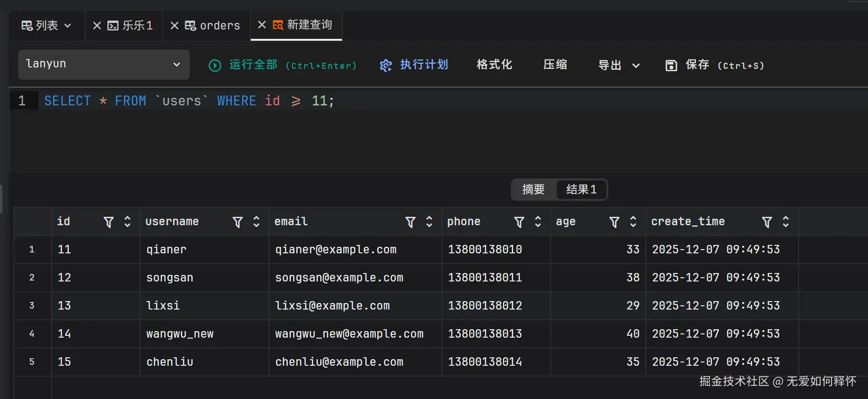Select email cell chenliu@example.com
868x399 pixels.
click(355, 362)
